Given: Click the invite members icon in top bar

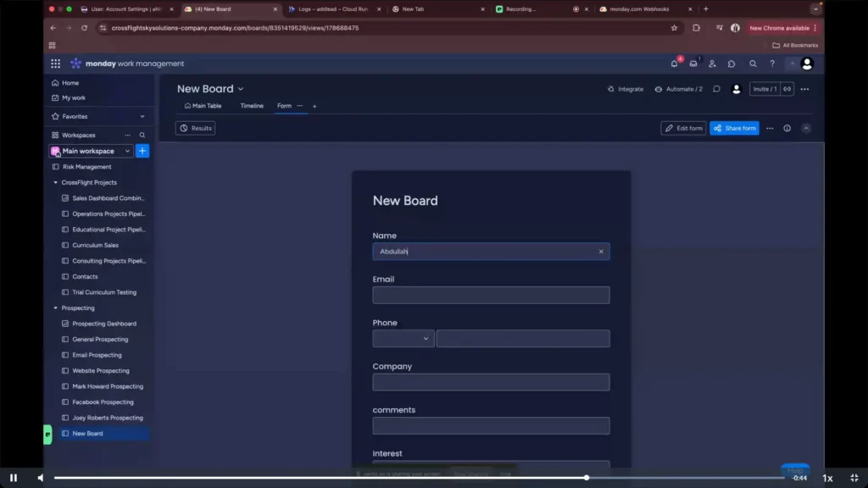Looking at the screenshot, I should coord(712,64).
